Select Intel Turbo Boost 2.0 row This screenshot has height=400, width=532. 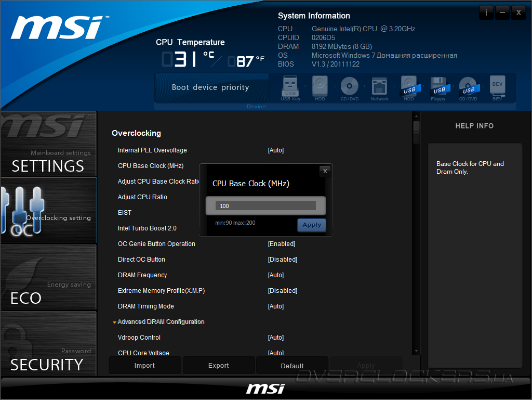pyautogui.click(x=147, y=228)
